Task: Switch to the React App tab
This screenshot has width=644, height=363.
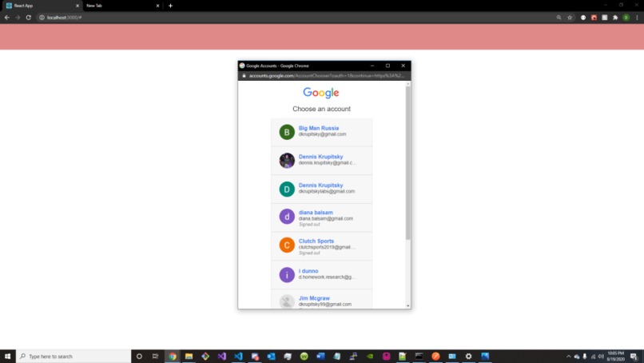Action: point(41,6)
